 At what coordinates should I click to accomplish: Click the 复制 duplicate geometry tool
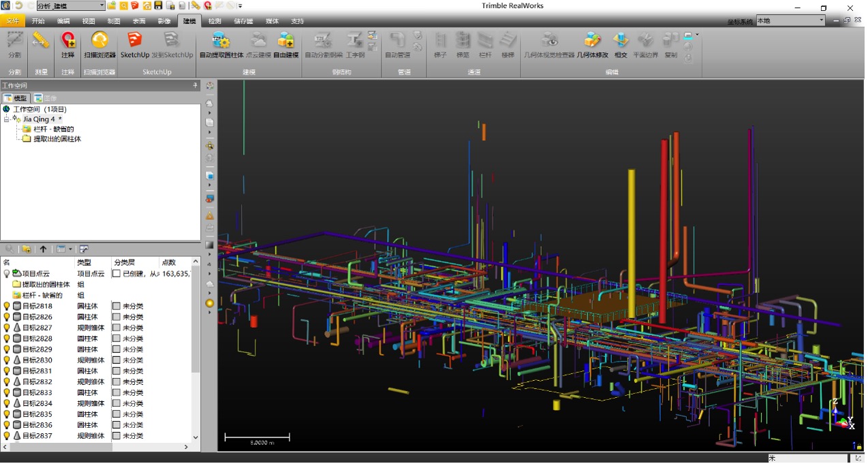pos(671,45)
